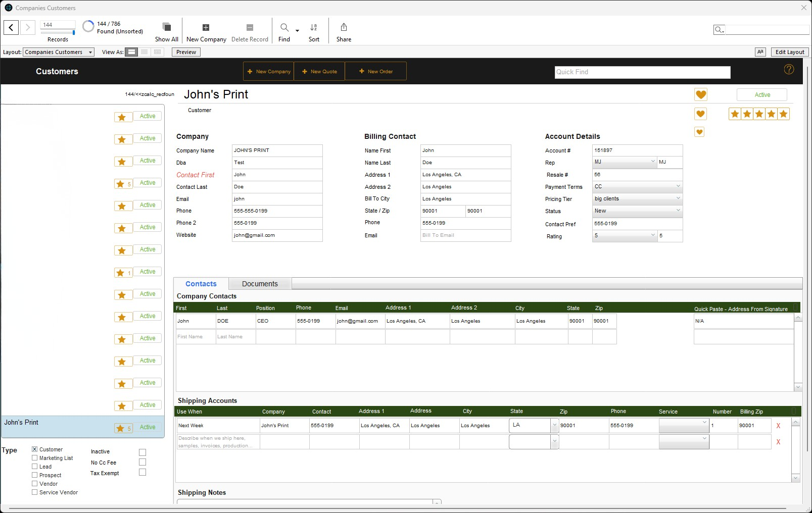Click star icon of first list row
The height and width of the screenshot is (513, 812).
(x=122, y=117)
